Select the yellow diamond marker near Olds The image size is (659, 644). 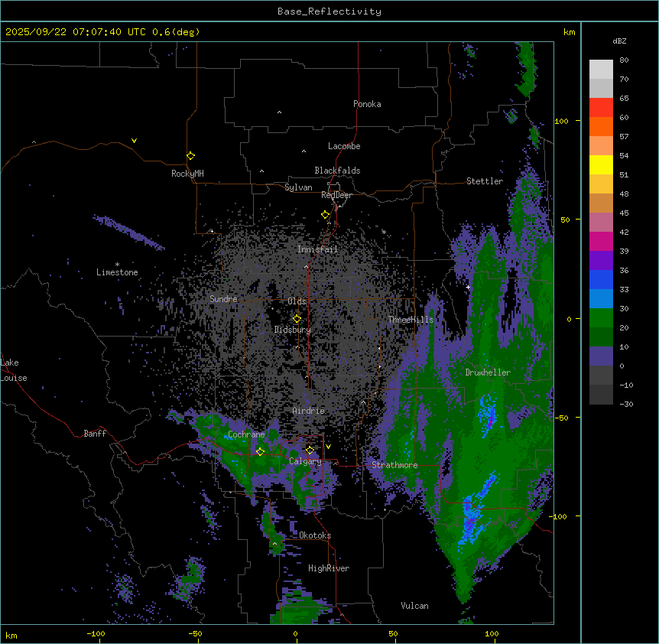(297, 319)
